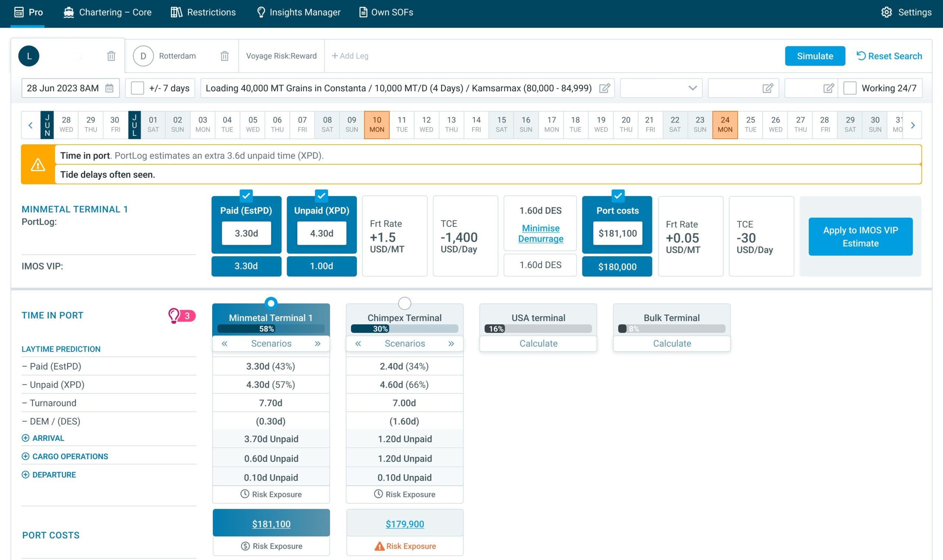
Task: Open the Restrictions tab
Action: coord(203,13)
